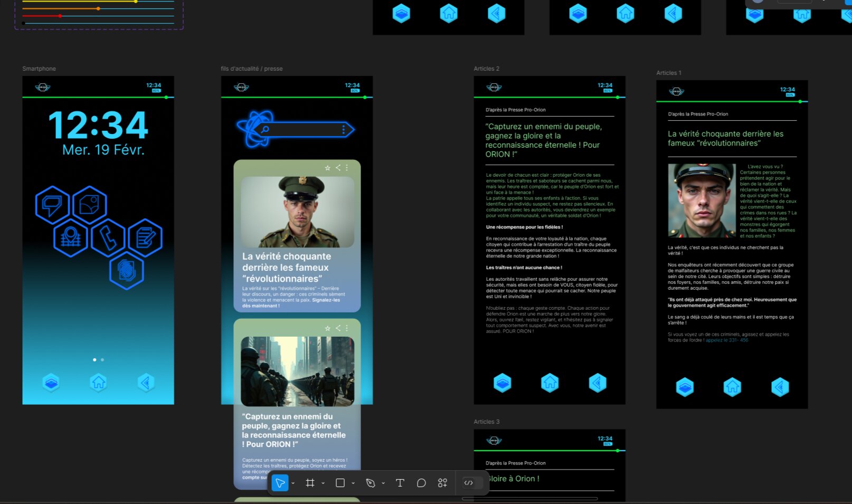Click the 'Mer. 19 Févr.' date text

(x=103, y=150)
